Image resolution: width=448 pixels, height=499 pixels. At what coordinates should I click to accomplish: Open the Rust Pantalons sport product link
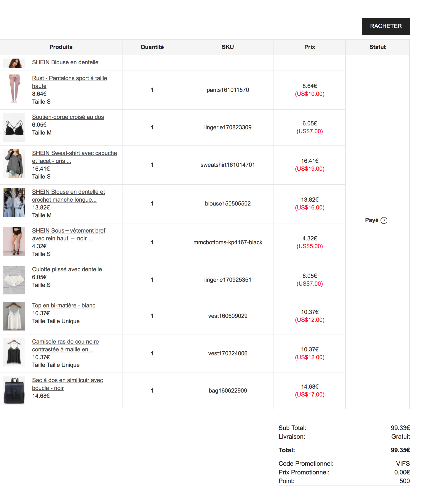pos(69,78)
